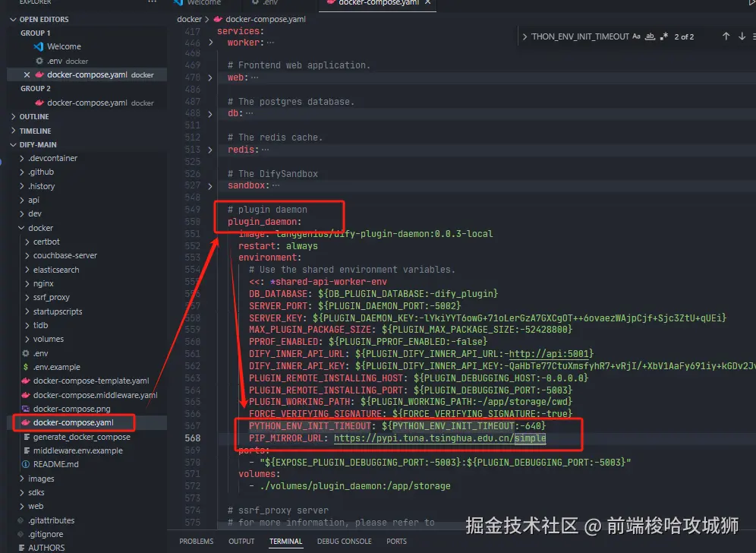
Task: Expand the TIMELINE section
Action: [14, 131]
